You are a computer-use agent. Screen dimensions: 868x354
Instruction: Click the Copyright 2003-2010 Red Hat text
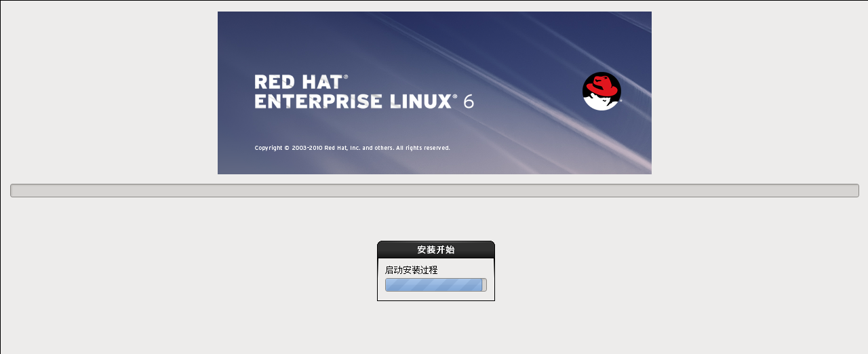point(352,148)
